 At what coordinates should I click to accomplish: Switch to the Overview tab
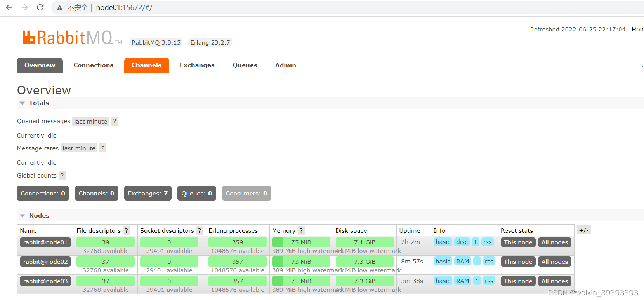click(40, 65)
